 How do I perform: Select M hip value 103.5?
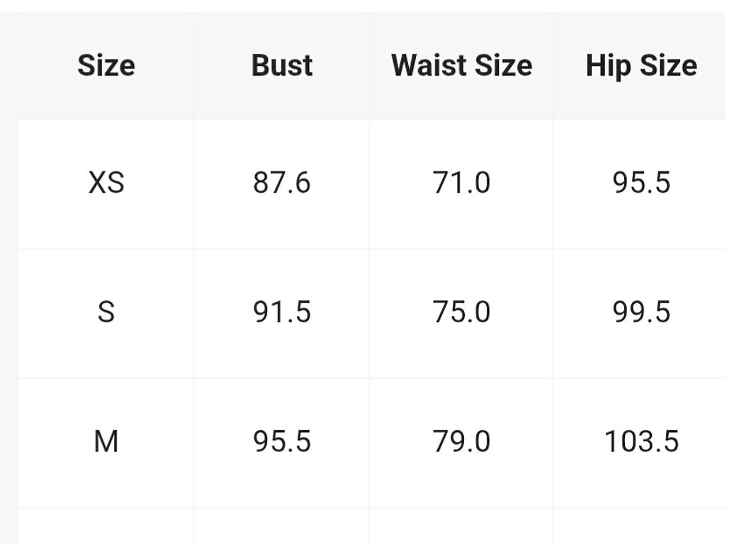(641, 441)
